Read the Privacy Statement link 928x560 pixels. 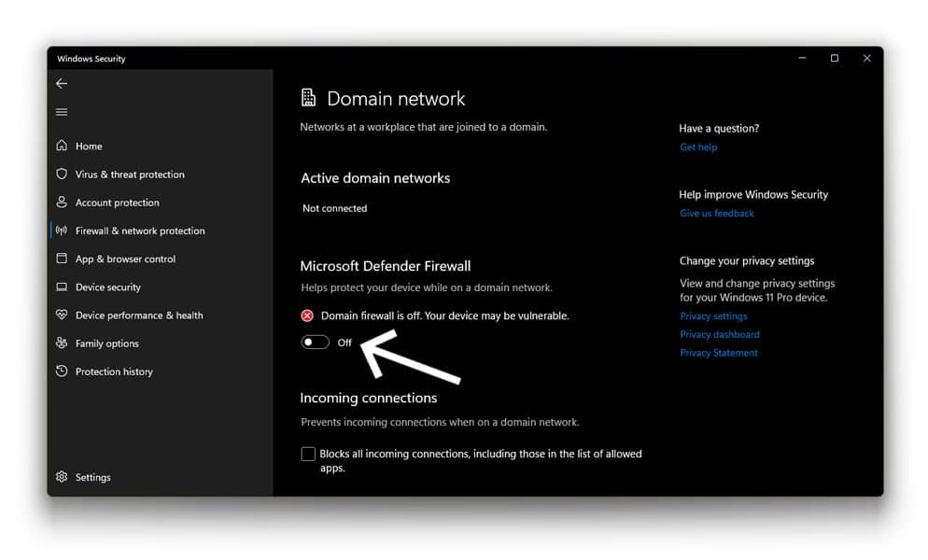pyautogui.click(x=719, y=353)
